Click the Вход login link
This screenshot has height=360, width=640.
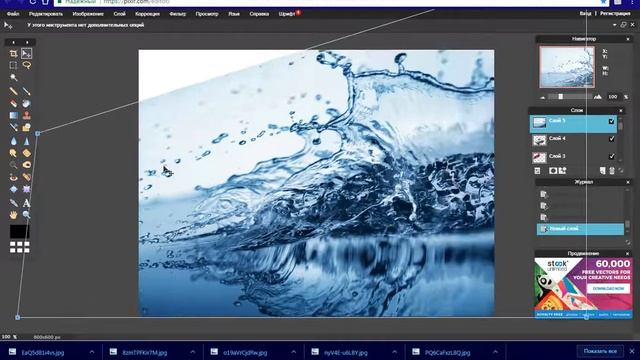585,13
